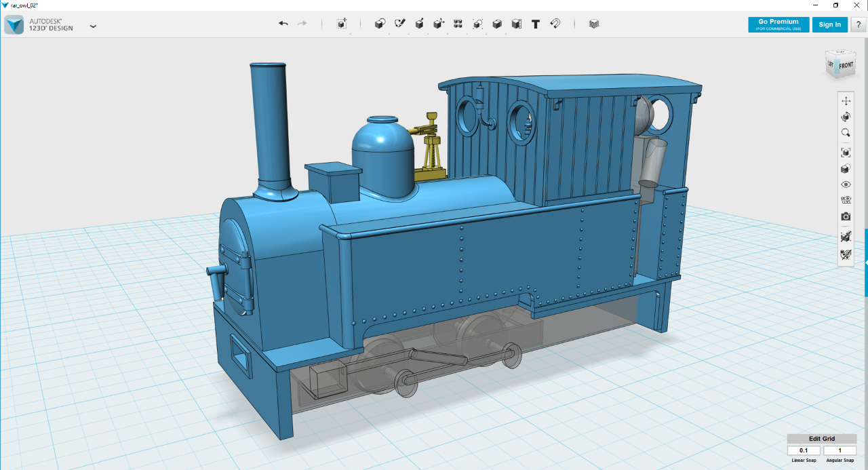Viewport: 868px width, 470px height.
Task: Open the 123D Design application menu dropdown
Action: click(93, 26)
